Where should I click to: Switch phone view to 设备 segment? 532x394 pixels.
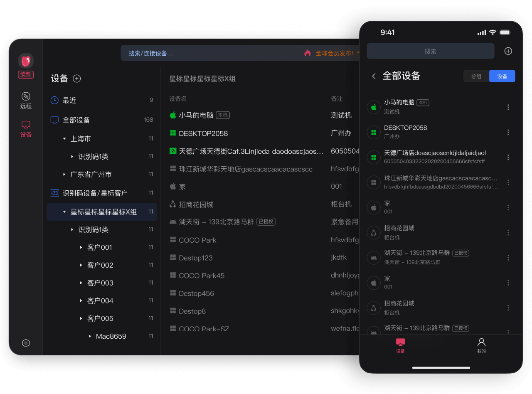click(x=502, y=76)
